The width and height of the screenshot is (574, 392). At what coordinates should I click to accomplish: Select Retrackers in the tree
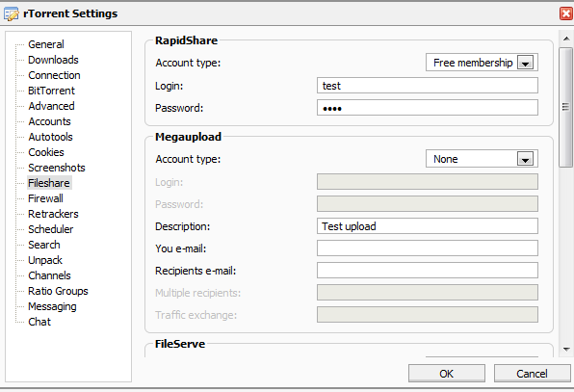[x=53, y=214]
